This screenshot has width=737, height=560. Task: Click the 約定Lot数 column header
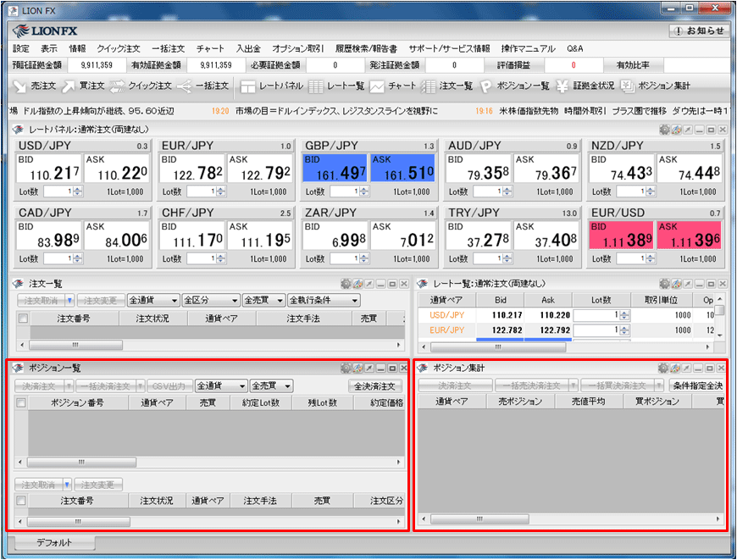pyautogui.click(x=261, y=402)
